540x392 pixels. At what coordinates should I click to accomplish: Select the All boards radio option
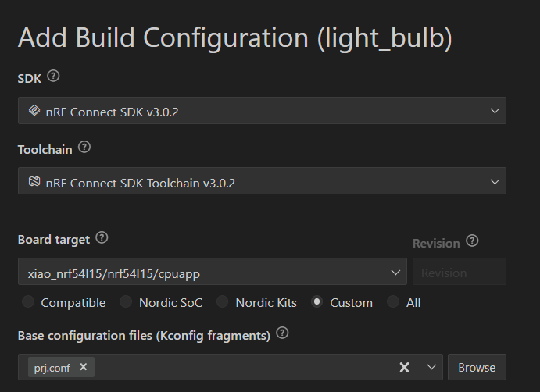[393, 301]
